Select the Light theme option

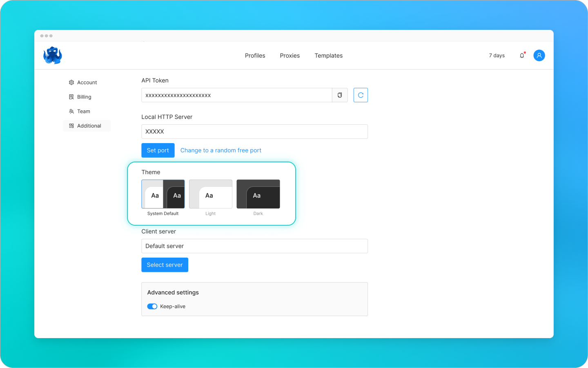pyautogui.click(x=210, y=194)
